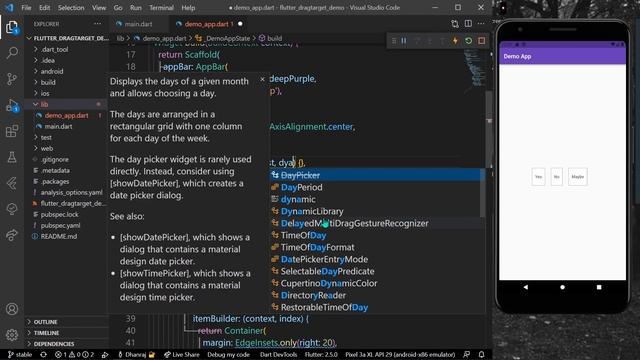Image resolution: width=640 pixels, height=360 pixels.
Task: Trigger Flutter hot reload lightning icon
Action: tap(455, 41)
